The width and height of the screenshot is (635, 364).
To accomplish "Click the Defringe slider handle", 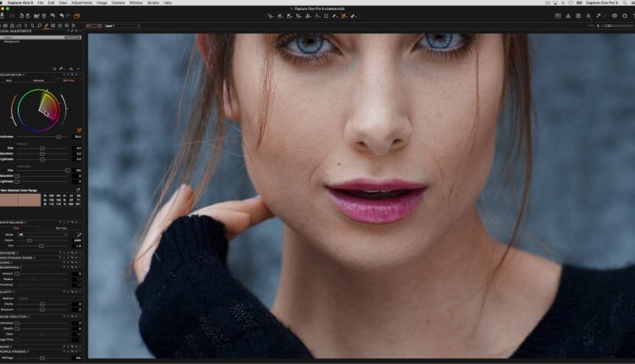I will pos(42,358).
